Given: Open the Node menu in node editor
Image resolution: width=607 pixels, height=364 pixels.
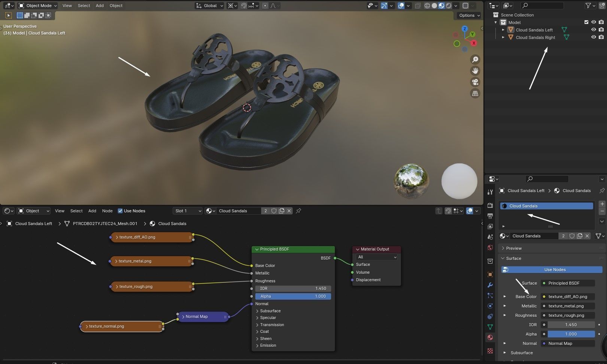Looking at the screenshot, I should click(107, 211).
